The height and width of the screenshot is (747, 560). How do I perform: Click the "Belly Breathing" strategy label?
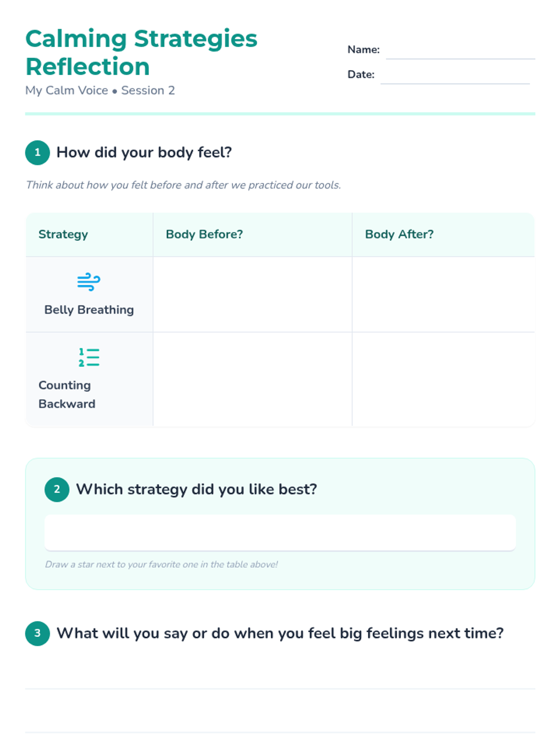(89, 310)
